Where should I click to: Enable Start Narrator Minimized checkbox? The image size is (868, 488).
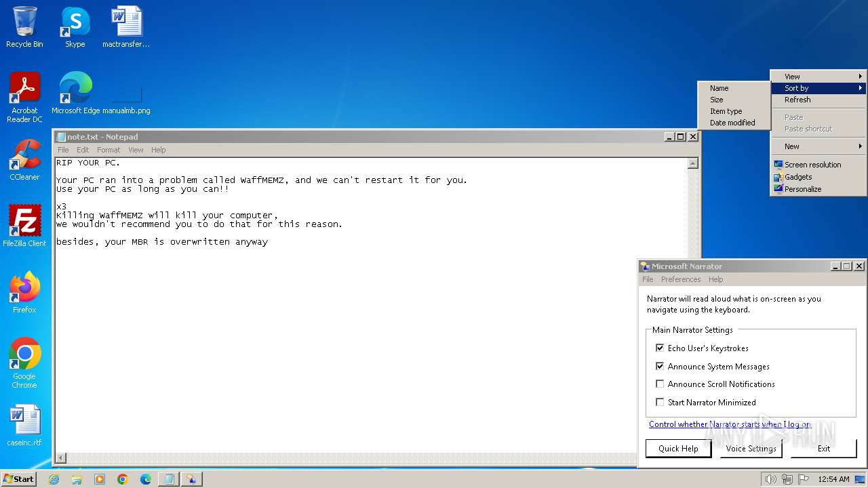click(x=660, y=402)
